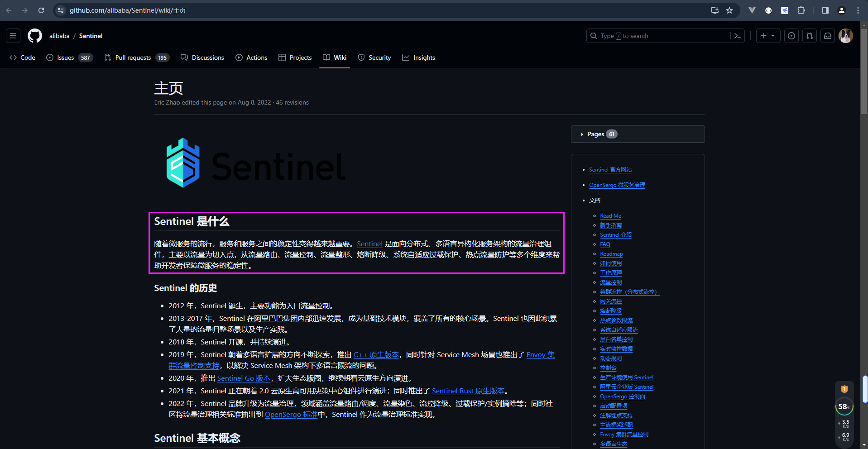Open the Chrome three-dot menu
Screen dimensions: 868x449
858,10
